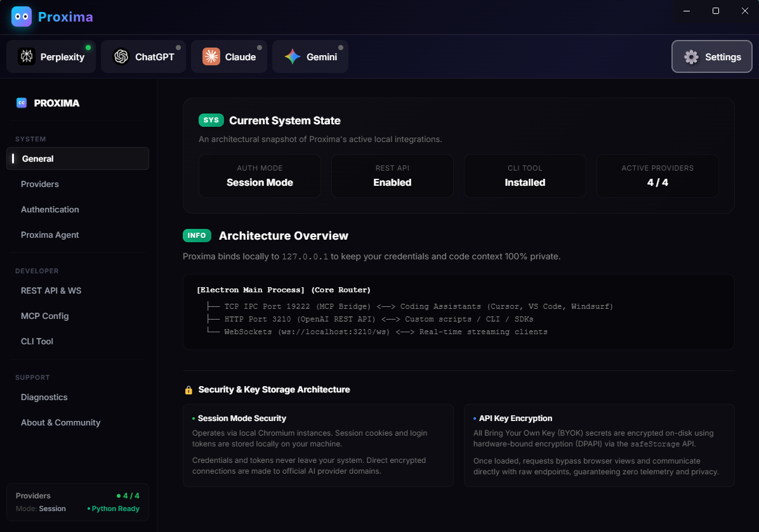Click the Python Ready status indicator
The width and height of the screenshot is (759, 532).
tap(113, 509)
